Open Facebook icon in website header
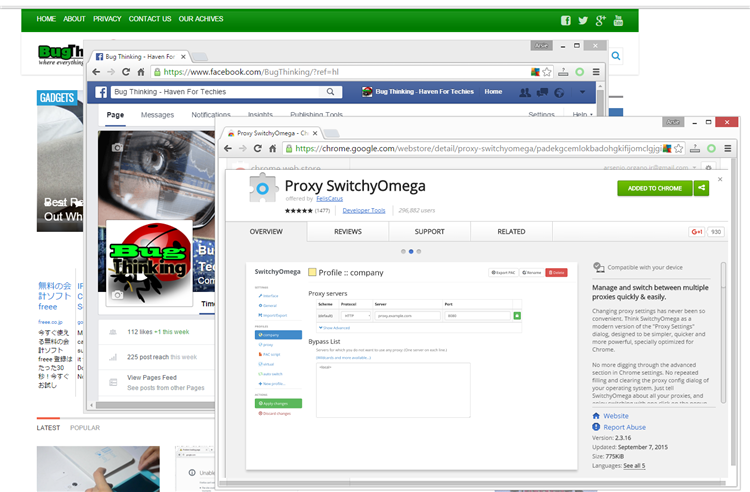750x492 pixels. [x=565, y=21]
